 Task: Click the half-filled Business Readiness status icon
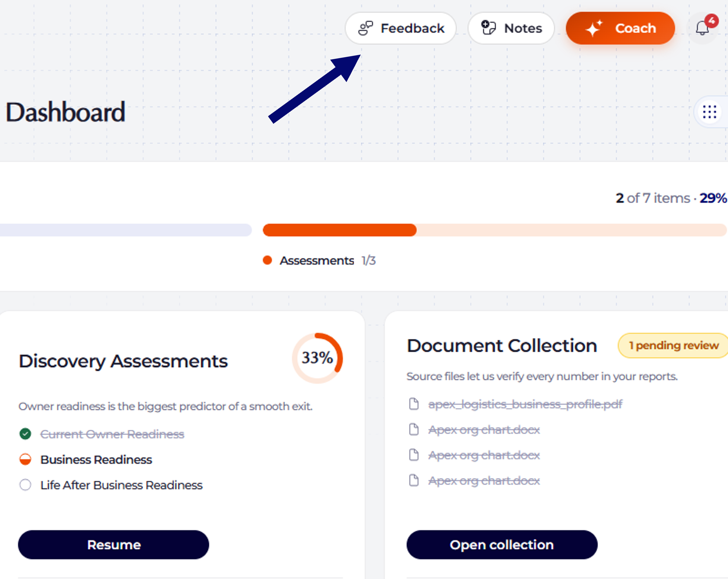[x=25, y=460]
